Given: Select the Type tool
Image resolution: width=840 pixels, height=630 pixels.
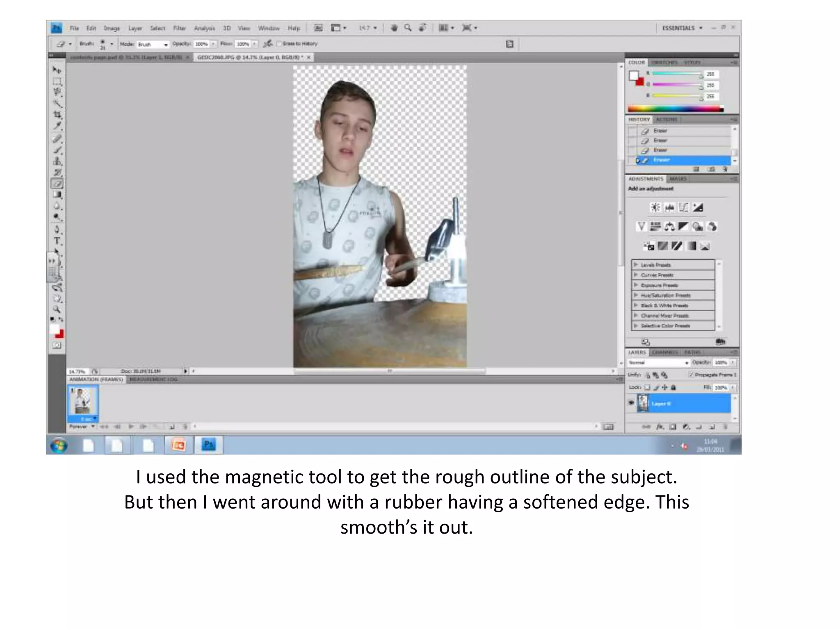Looking at the screenshot, I should pyautogui.click(x=57, y=241).
